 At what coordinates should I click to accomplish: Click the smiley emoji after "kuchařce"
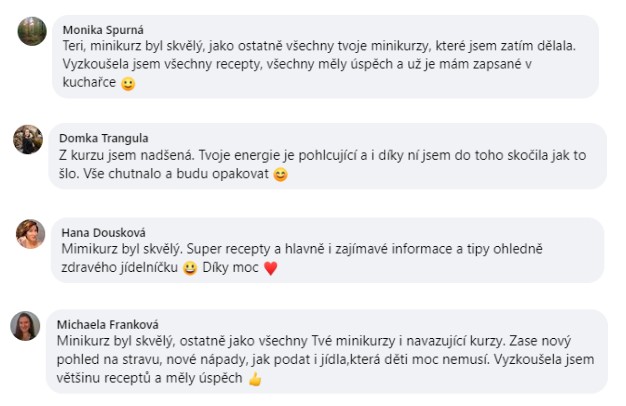pyautogui.click(x=127, y=84)
